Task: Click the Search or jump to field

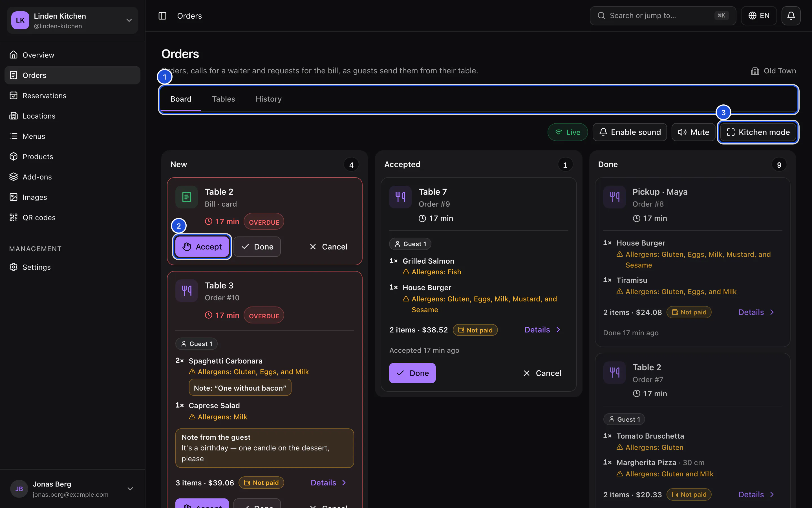Action: [x=663, y=16]
